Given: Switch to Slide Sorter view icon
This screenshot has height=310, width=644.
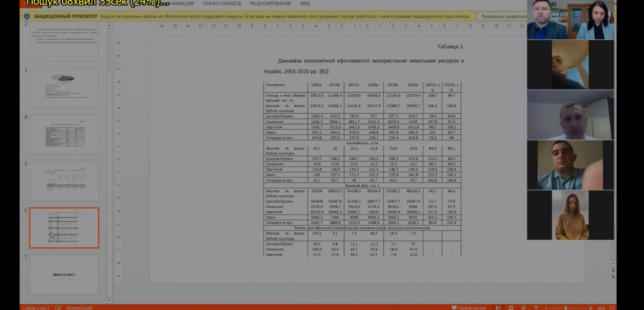Looking at the screenshot, I should (511, 308).
